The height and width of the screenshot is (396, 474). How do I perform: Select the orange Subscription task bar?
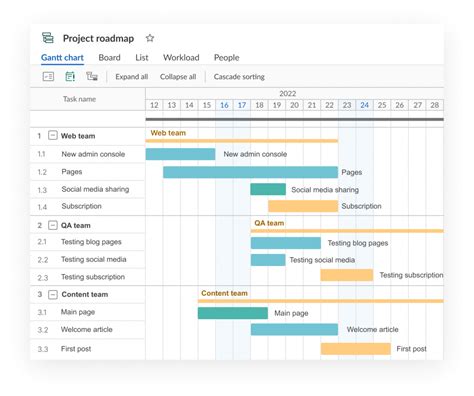coord(303,206)
